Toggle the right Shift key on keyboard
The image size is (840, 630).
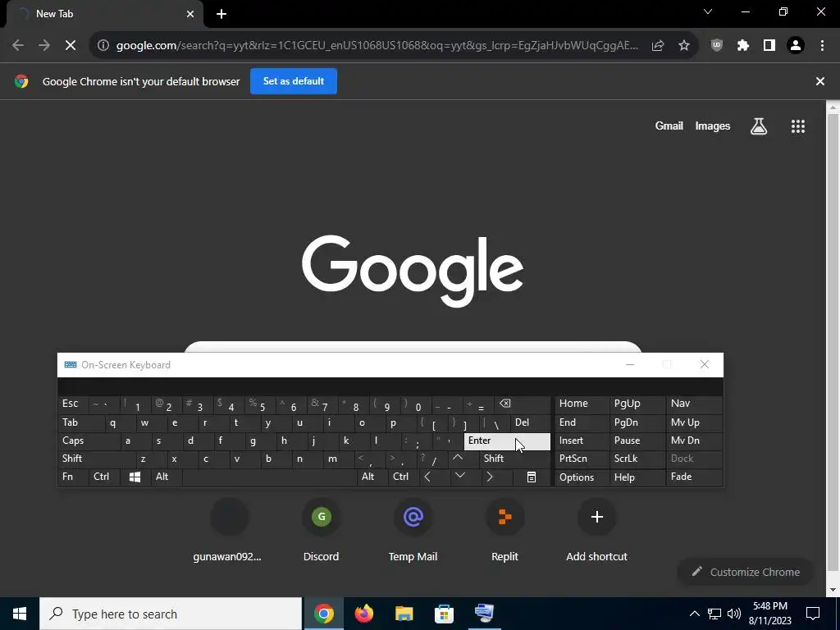coord(514,459)
